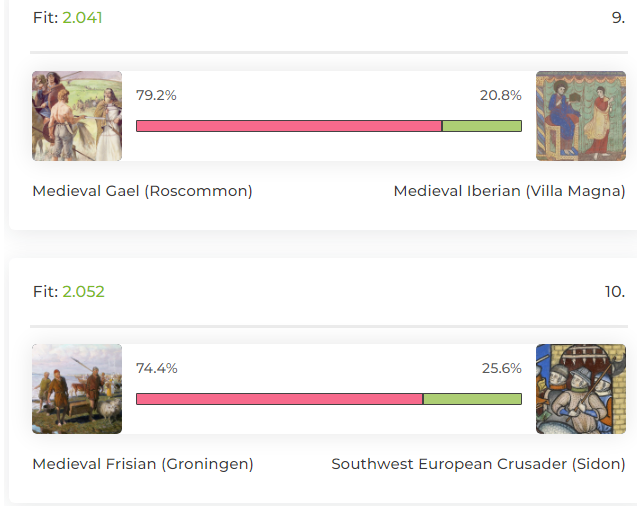Open the Southwest European Crusader Sidon image

click(x=581, y=389)
